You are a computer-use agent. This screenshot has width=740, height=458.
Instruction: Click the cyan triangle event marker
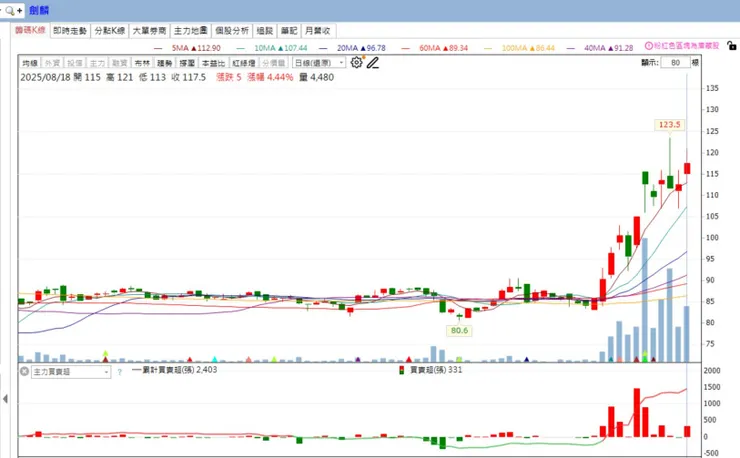coord(215,359)
